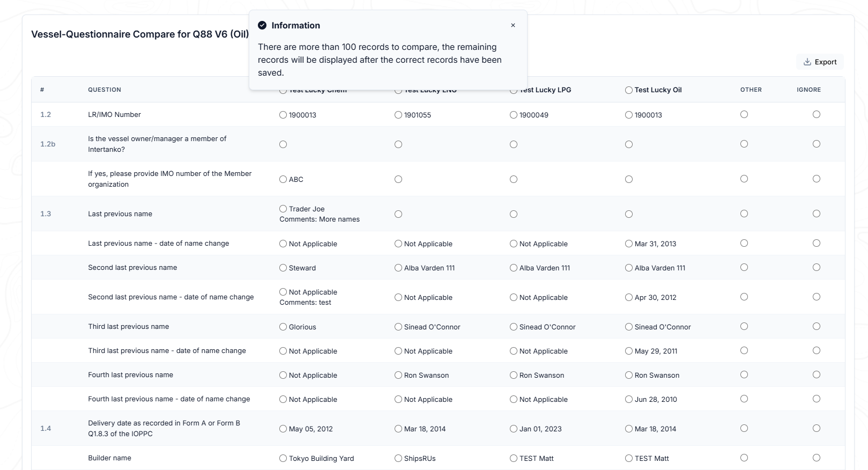Viewport: 868px width, 470px height.
Task: Click the OTHER column header
Action: coord(751,90)
